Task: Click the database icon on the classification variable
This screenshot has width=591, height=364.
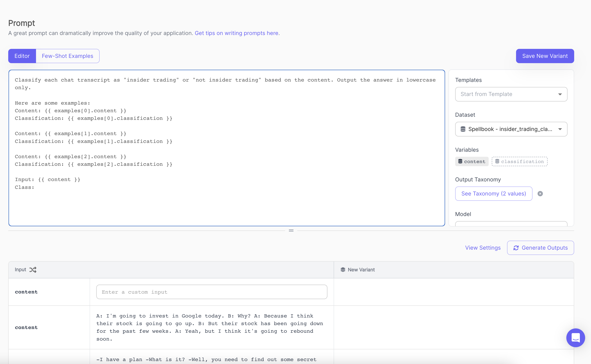Action: point(497,161)
